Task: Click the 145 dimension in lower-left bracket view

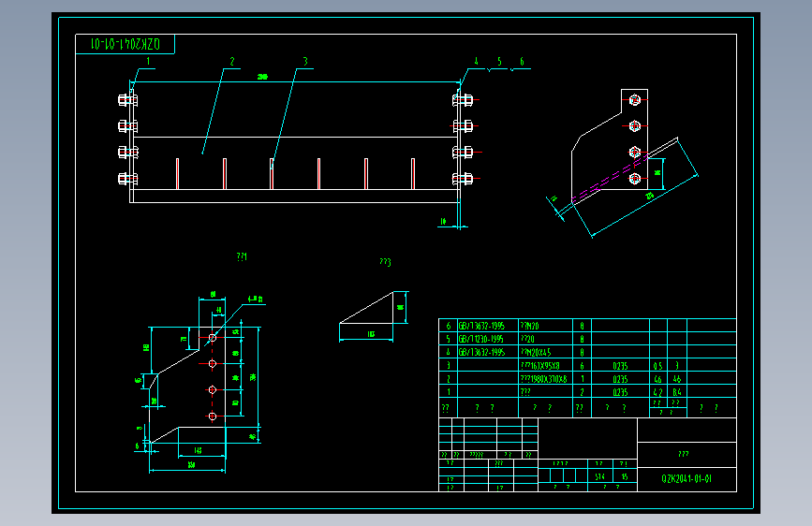Action: tap(198, 450)
